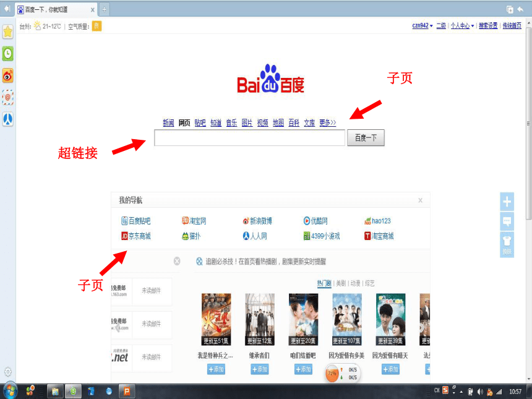
Task: Open 我是特种兵之 poster thumbnail
Action: coord(216,319)
